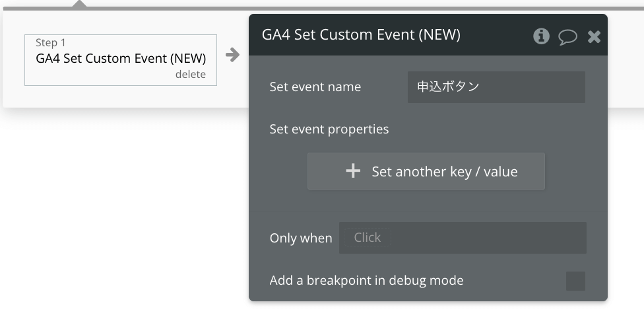Click empty area of Only when field
Image resolution: width=644 pixels, height=333 pixels.
[488, 238]
